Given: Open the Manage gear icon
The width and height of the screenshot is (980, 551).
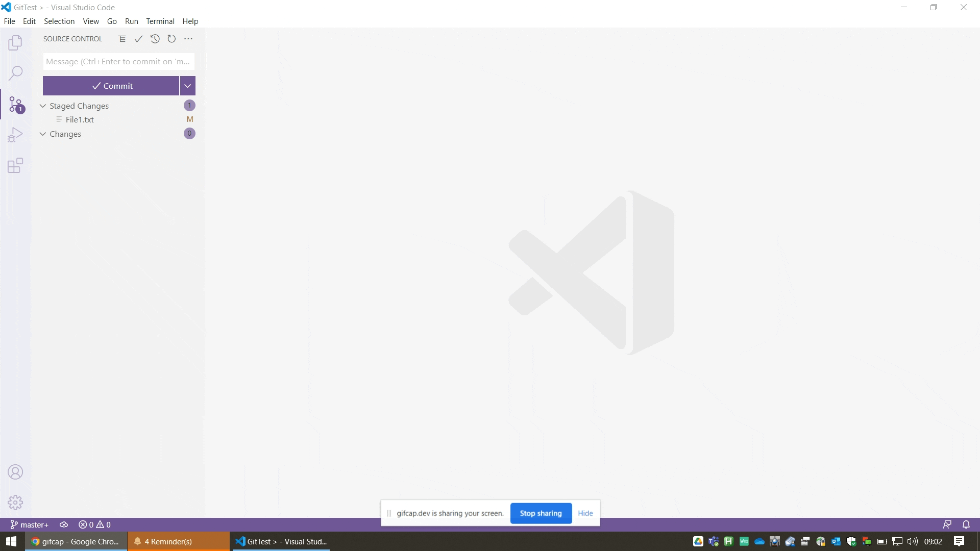Looking at the screenshot, I should coord(15,503).
